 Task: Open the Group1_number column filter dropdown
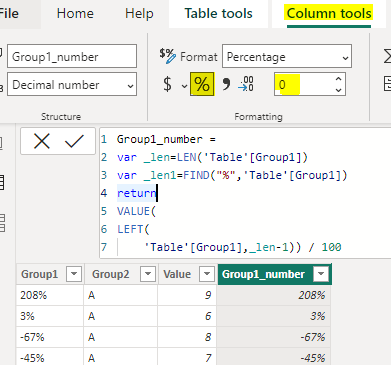click(321, 274)
